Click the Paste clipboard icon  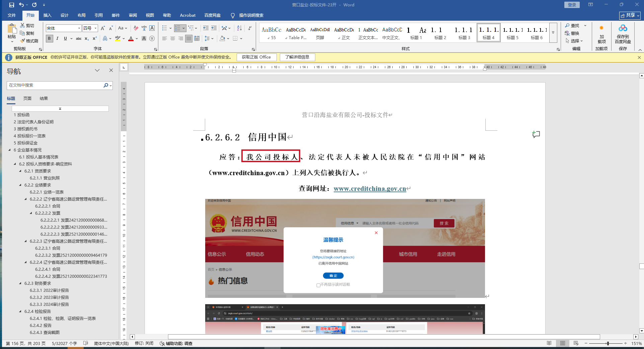coord(12,28)
